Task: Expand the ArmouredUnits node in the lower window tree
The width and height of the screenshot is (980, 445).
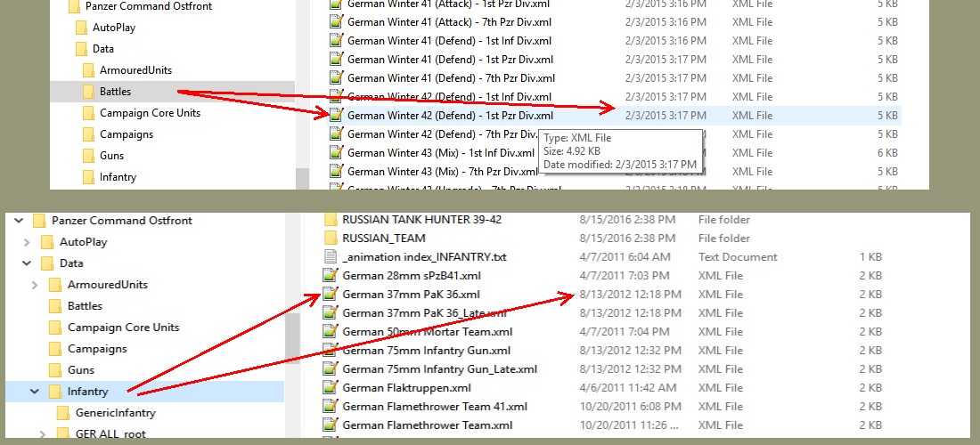Action: [x=35, y=285]
